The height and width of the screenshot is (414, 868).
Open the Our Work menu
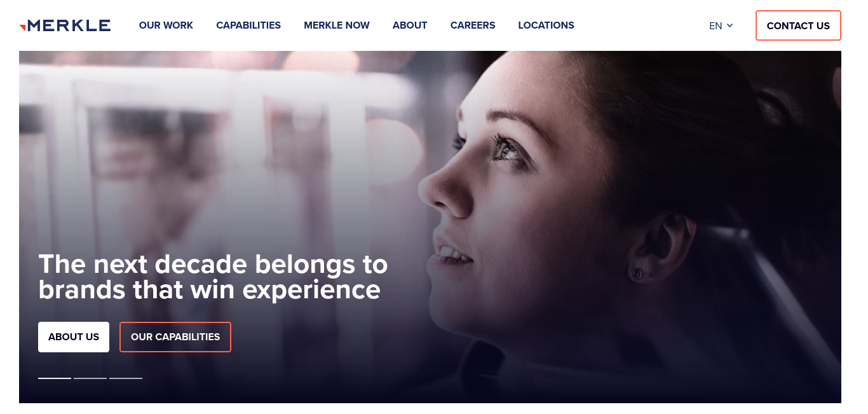tap(166, 25)
